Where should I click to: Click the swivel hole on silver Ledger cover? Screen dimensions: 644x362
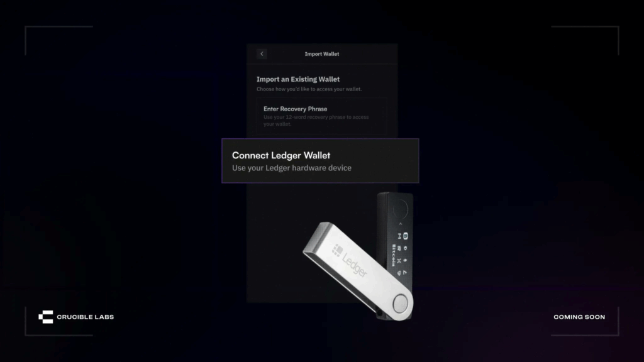(x=400, y=304)
